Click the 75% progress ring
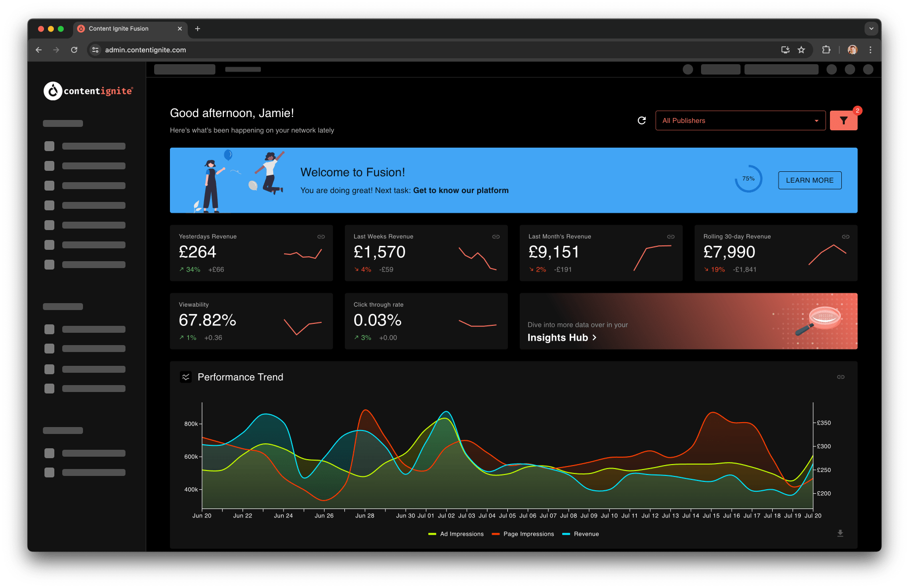 tap(748, 179)
